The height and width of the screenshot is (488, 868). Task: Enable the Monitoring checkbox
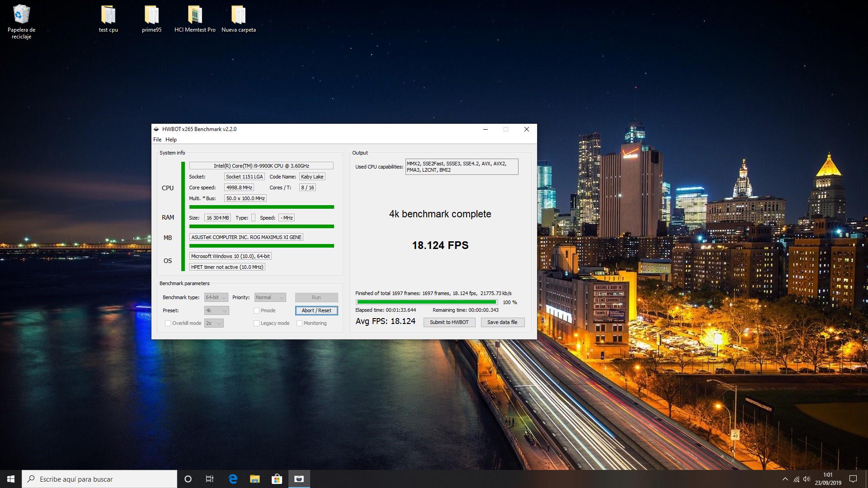tap(299, 323)
